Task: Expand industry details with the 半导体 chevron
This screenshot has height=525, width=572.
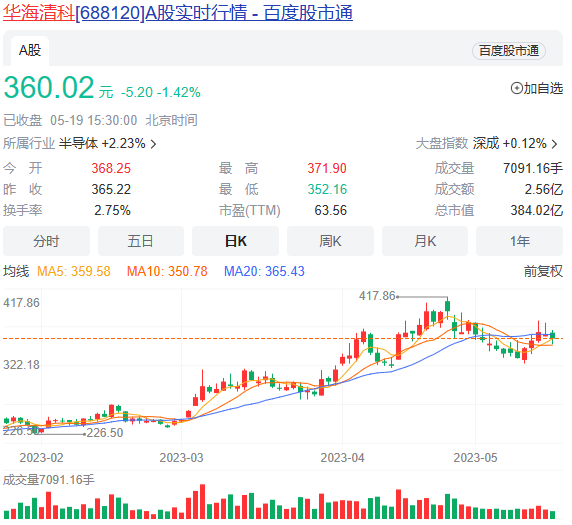Action: 154,144
